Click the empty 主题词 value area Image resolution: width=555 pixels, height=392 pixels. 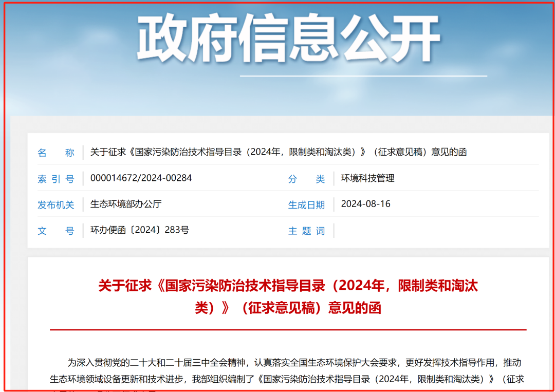tap(411, 231)
